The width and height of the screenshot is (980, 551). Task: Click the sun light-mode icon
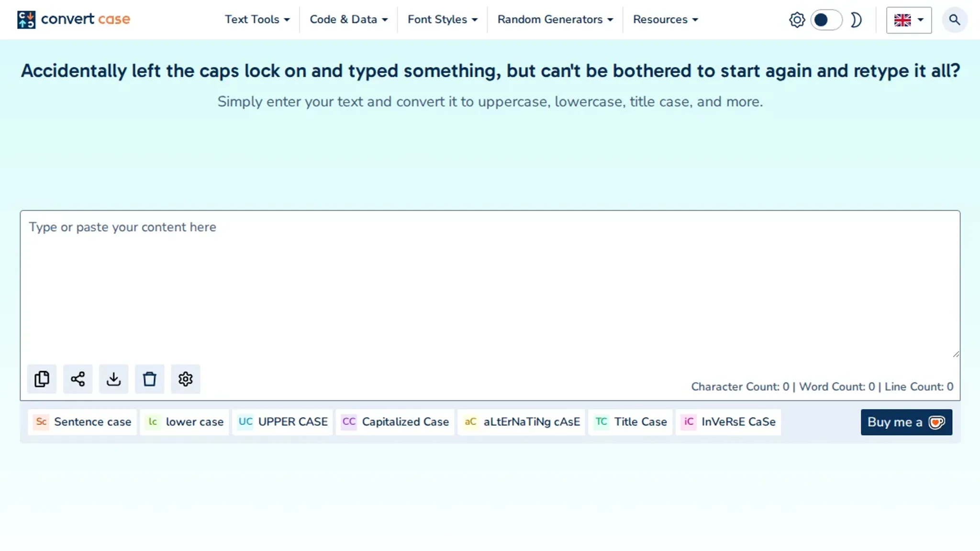click(x=797, y=20)
